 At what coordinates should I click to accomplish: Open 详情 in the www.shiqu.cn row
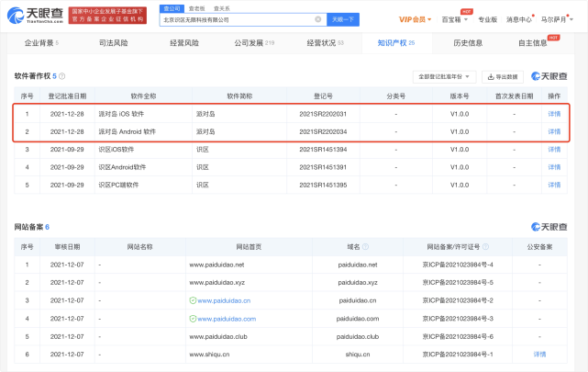click(x=539, y=355)
